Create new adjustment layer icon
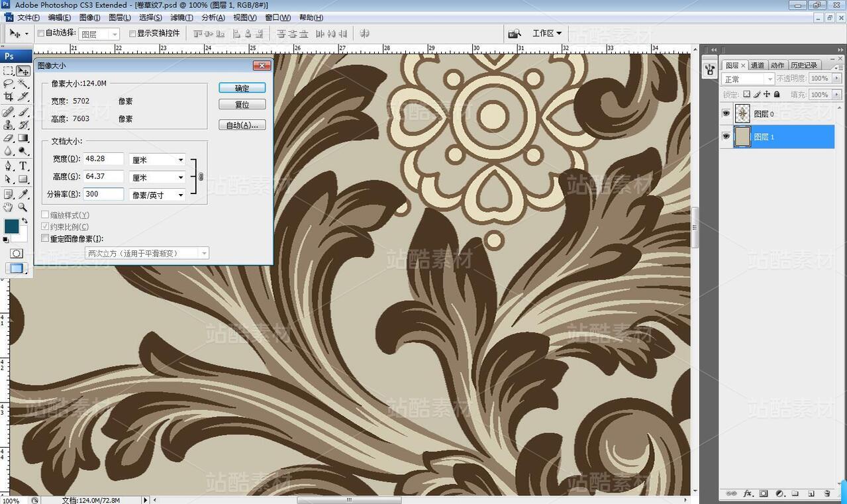 coord(780,493)
